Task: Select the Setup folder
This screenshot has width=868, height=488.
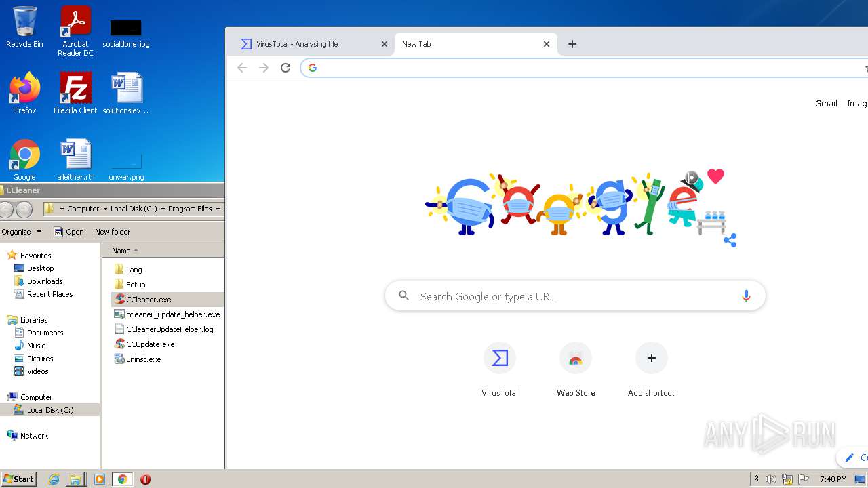Action: click(x=130, y=285)
